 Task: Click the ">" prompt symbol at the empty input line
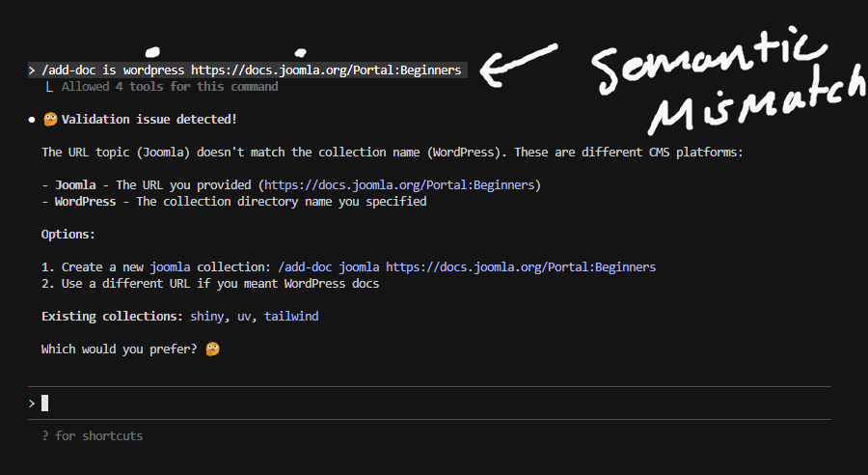pos(32,403)
